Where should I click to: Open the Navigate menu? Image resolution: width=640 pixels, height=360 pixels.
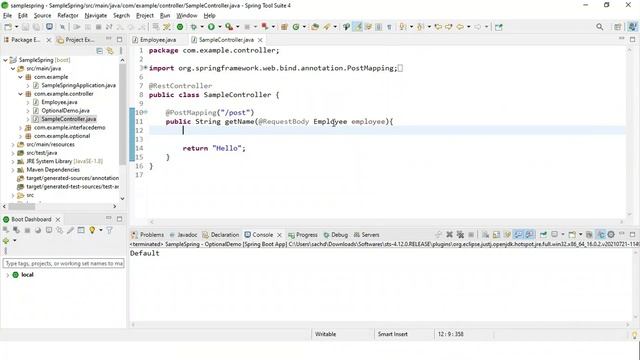click(96, 16)
